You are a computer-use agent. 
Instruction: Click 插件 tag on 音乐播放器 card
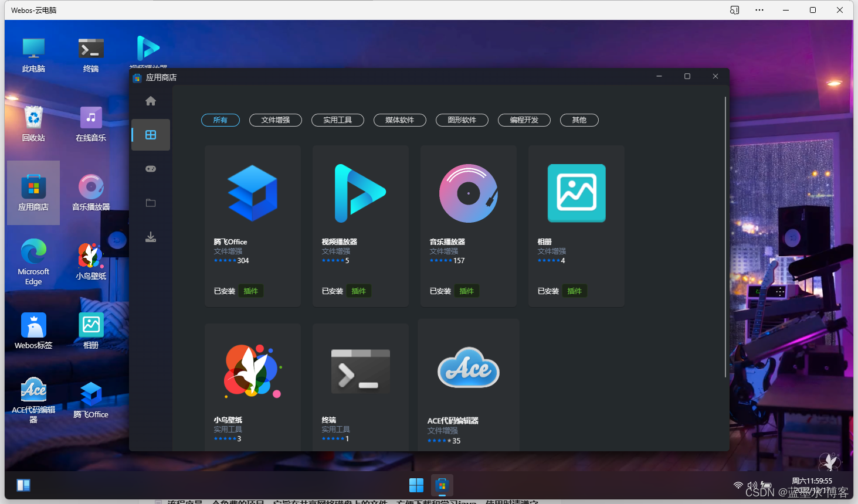click(x=467, y=291)
